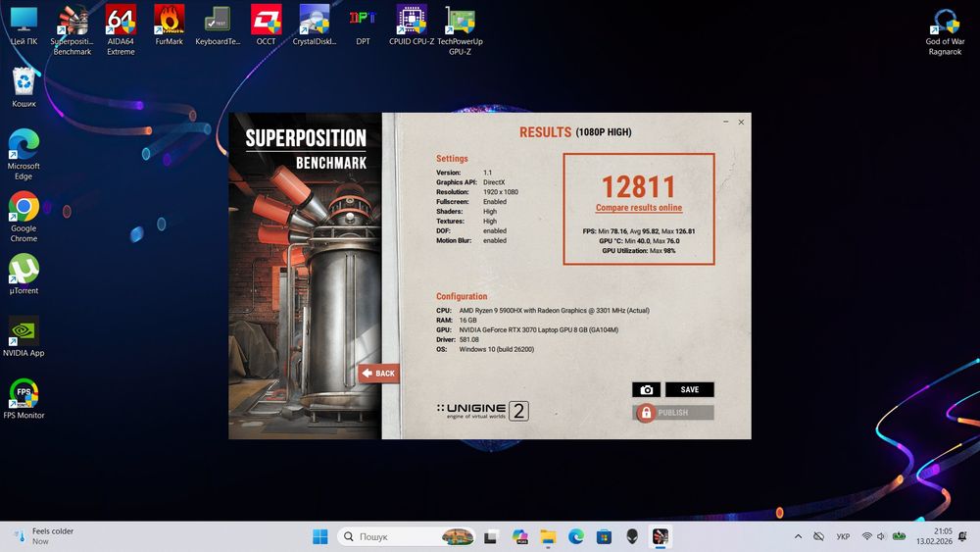The width and height of the screenshot is (980, 552).
Task: Launch FPS Monitor from desktop
Action: point(24,398)
